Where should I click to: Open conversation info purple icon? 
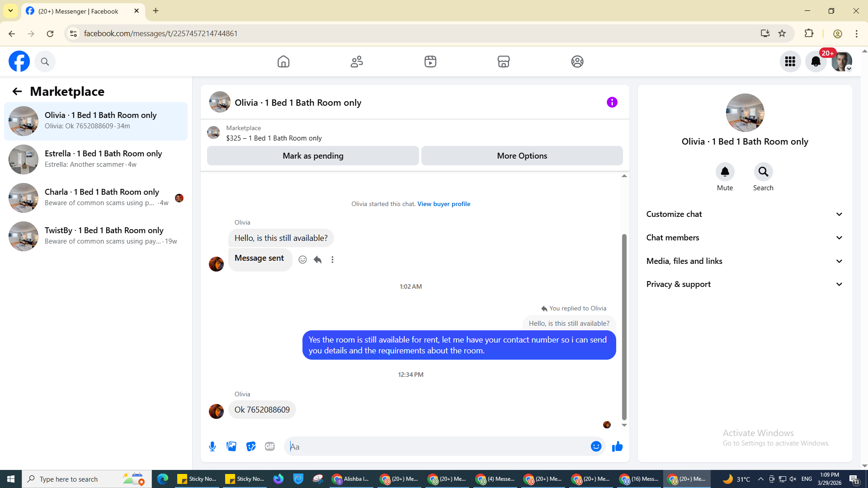click(x=612, y=103)
